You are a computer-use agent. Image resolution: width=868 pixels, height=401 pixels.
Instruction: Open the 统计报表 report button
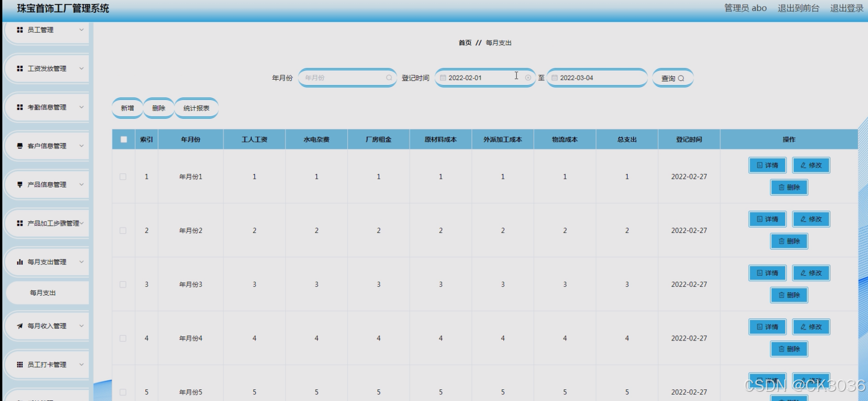(197, 108)
